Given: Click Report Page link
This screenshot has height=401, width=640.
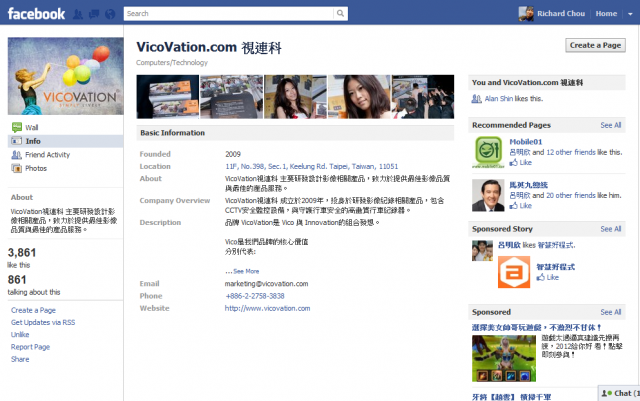Looking at the screenshot, I should click(x=30, y=347).
